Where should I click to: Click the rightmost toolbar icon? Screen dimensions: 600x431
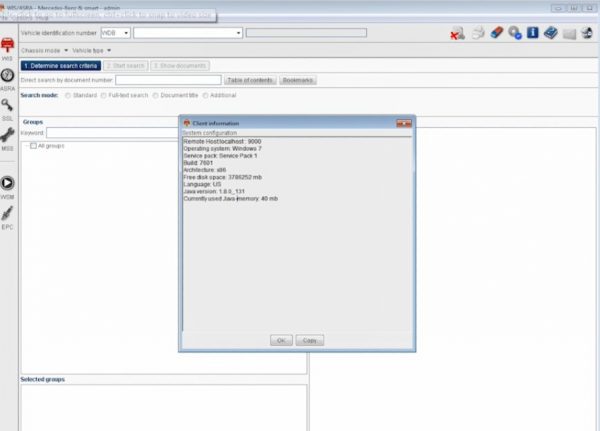[x=587, y=33]
